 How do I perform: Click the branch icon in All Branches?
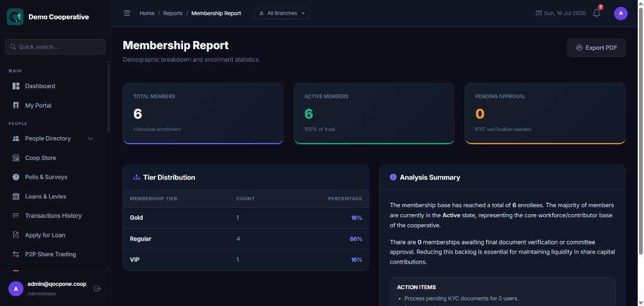click(262, 14)
